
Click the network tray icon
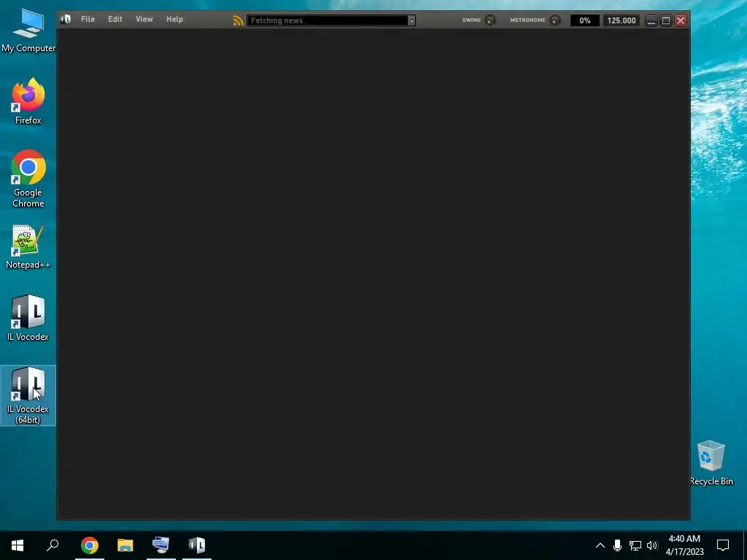[x=635, y=545]
